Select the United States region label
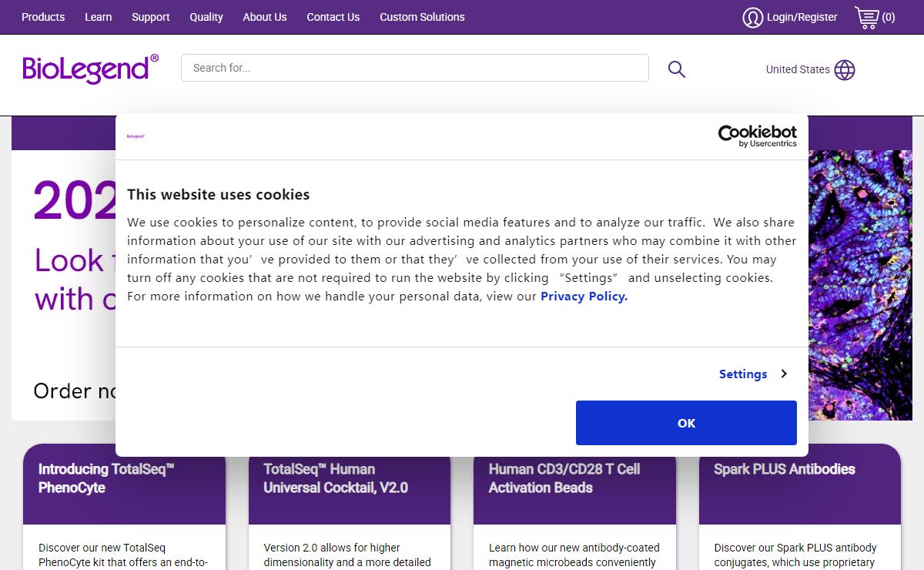The image size is (924, 570). coord(798,69)
